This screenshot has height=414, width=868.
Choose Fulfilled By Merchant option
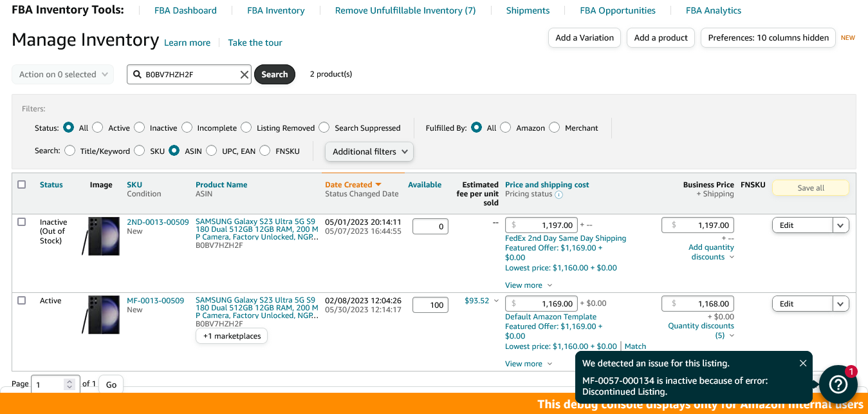click(x=555, y=127)
